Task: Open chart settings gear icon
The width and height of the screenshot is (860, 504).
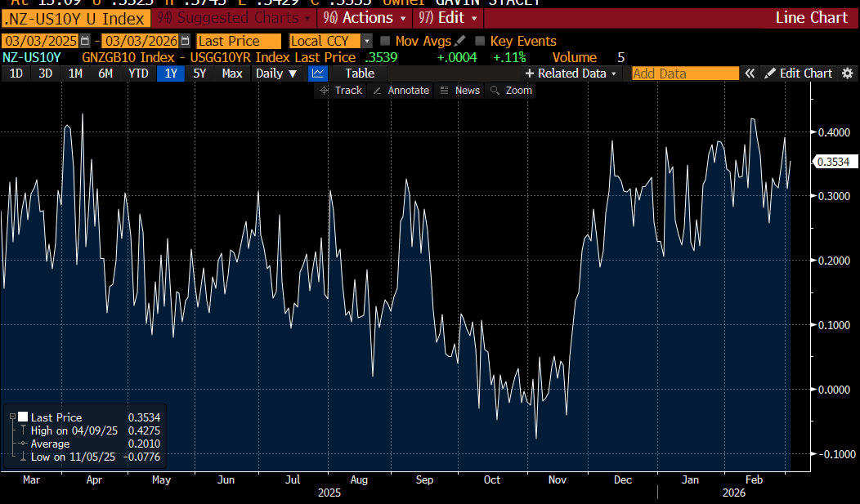Action: tap(848, 74)
